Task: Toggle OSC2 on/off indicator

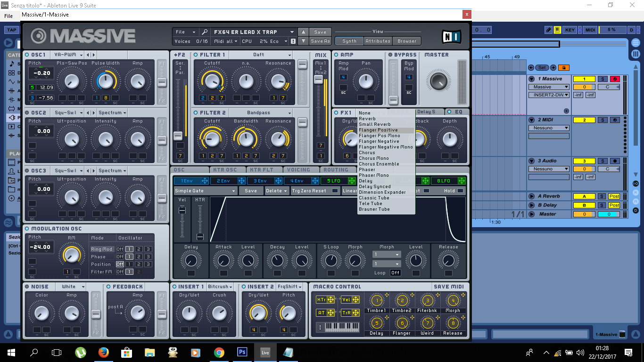Action: 27,113
